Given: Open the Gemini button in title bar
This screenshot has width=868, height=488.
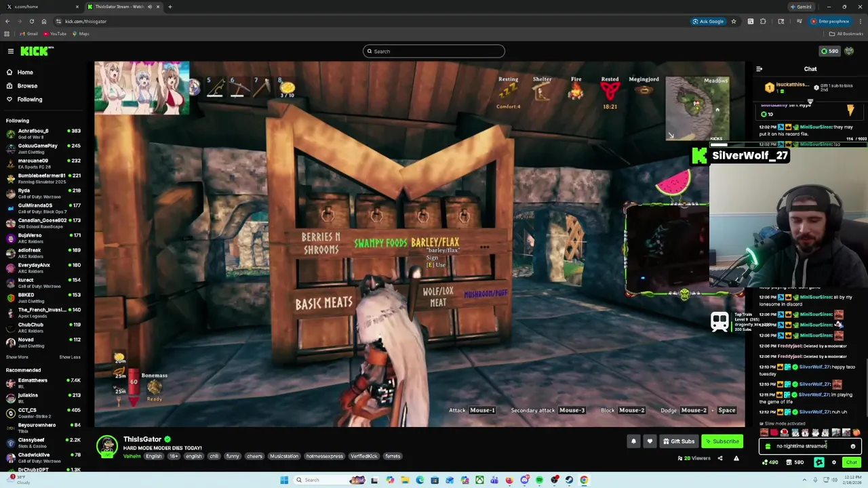Looking at the screenshot, I should (x=802, y=7).
